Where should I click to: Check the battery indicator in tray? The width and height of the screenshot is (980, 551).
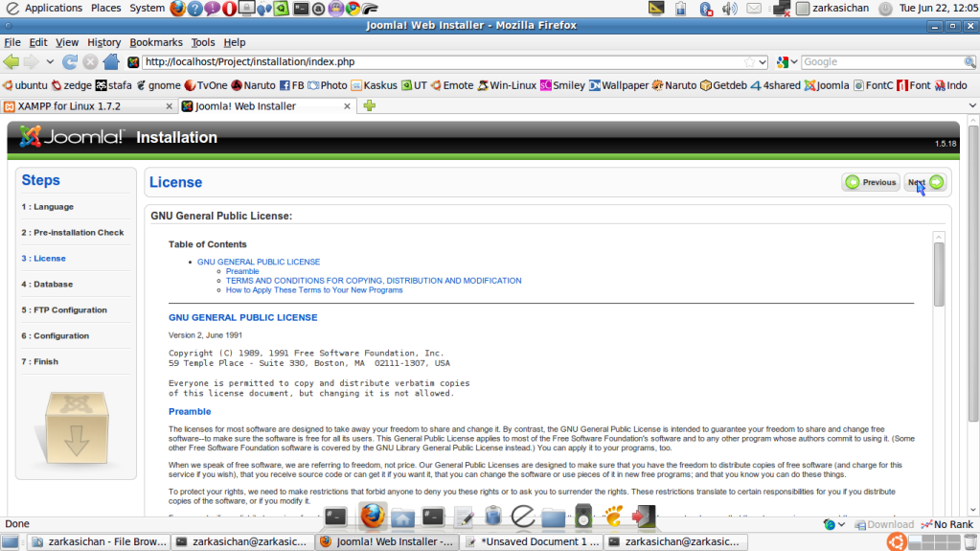pyautogui.click(x=680, y=8)
